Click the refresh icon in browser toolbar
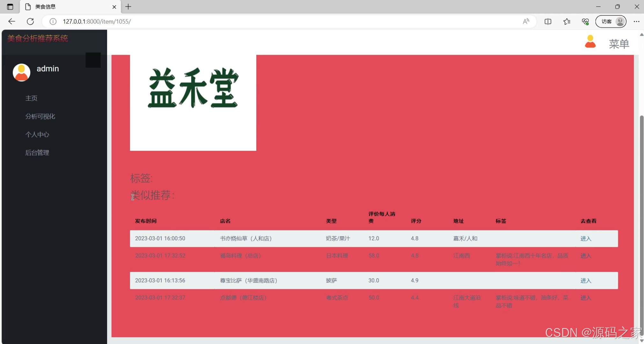The width and height of the screenshot is (644, 344). [31, 21]
